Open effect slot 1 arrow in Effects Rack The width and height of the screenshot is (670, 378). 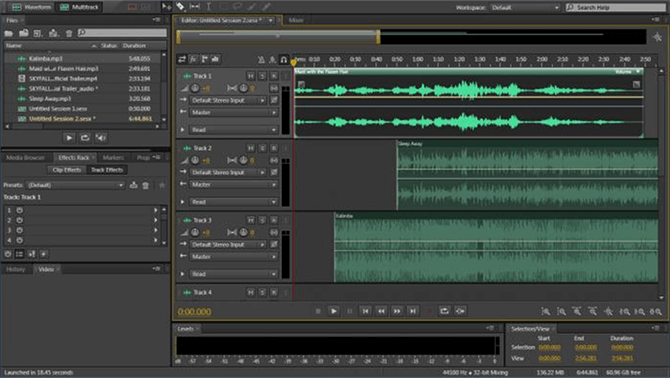156,210
